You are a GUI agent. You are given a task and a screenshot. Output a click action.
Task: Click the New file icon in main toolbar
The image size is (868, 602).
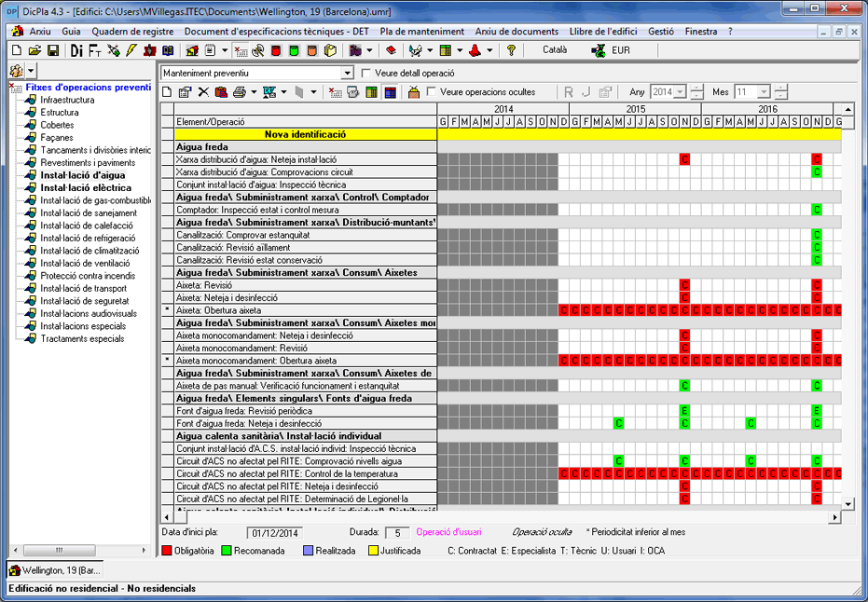[x=17, y=51]
